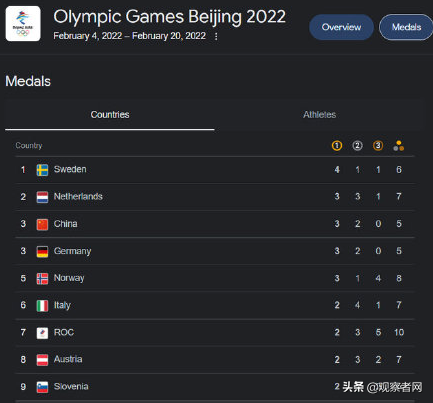
Task: Open the Netherlands row
Action: pyautogui.click(x=215, y=197)
